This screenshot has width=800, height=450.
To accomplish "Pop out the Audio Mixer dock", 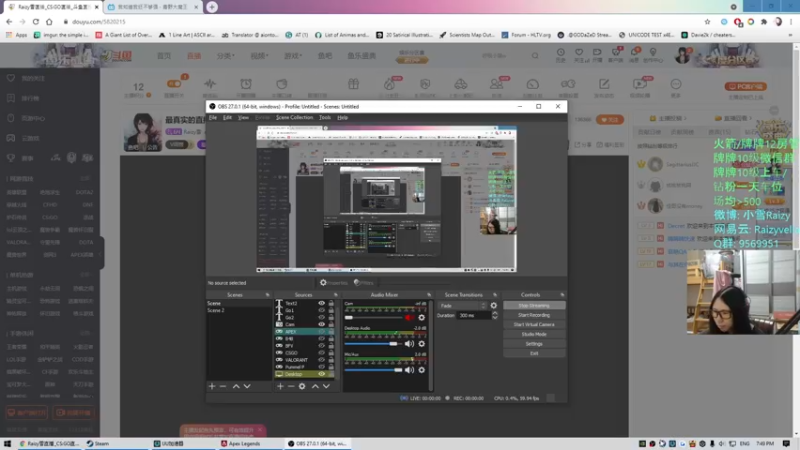I will coord(429,295).
